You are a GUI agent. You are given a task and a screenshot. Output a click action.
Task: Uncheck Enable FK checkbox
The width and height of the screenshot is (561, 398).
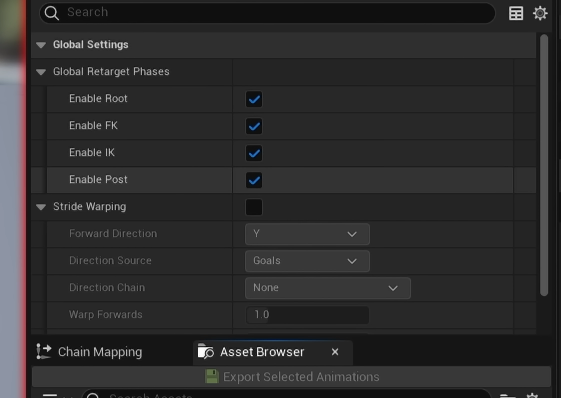pos(254,126)
